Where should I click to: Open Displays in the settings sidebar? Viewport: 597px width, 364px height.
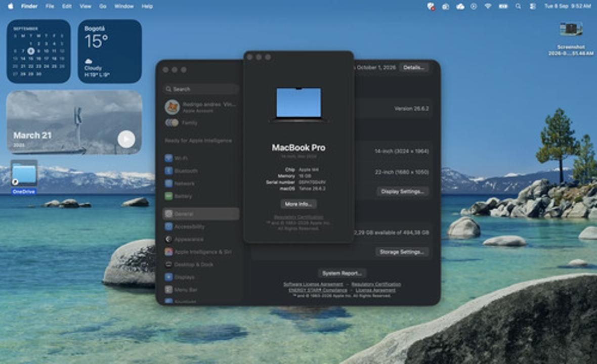point(201,277)
